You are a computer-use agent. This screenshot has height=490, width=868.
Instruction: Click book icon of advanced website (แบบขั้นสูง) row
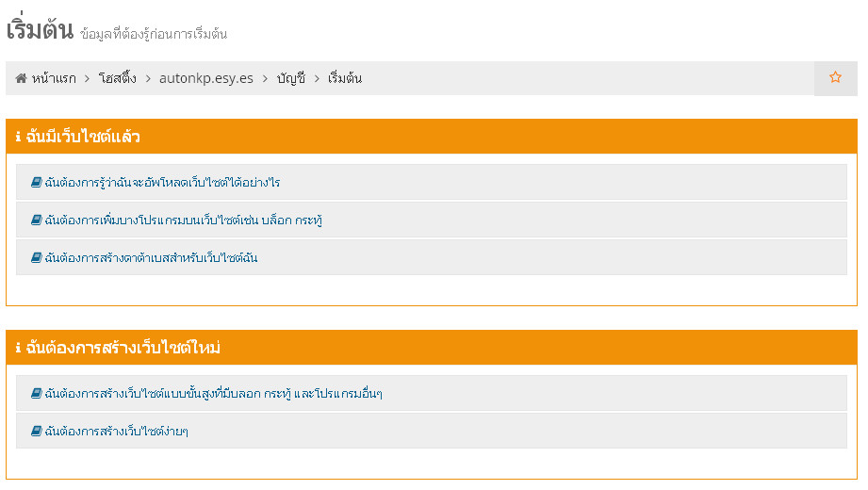36,393
